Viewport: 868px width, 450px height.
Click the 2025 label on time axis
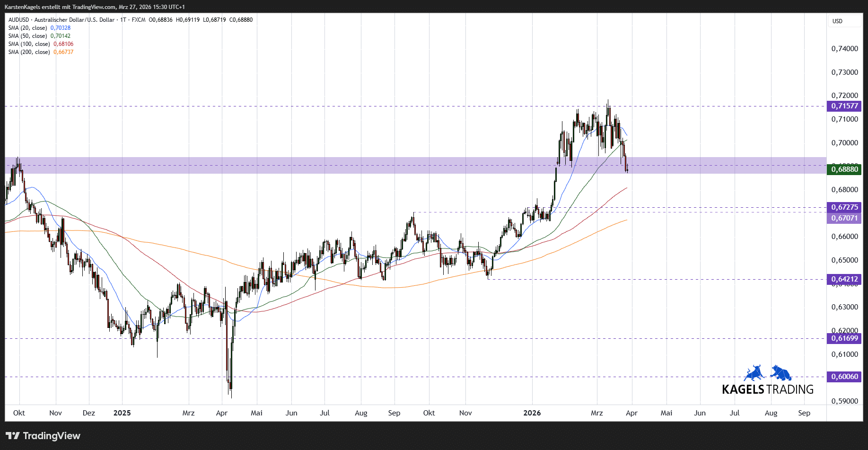pos(122,413)
